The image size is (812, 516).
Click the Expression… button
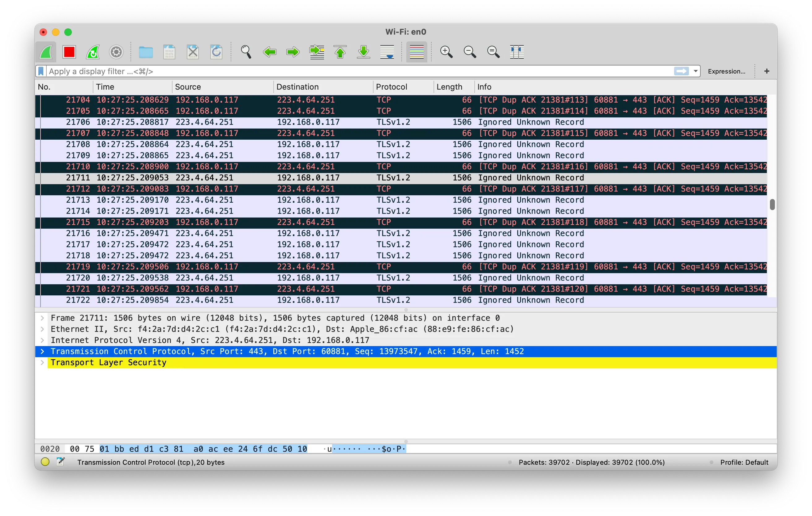click(x=726, y=71)
